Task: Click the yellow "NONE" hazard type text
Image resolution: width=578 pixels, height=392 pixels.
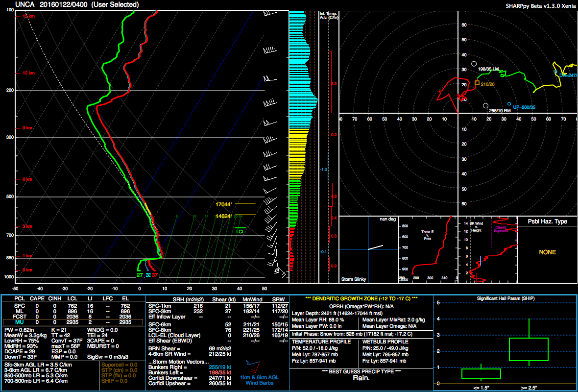Action: point(548,252)
